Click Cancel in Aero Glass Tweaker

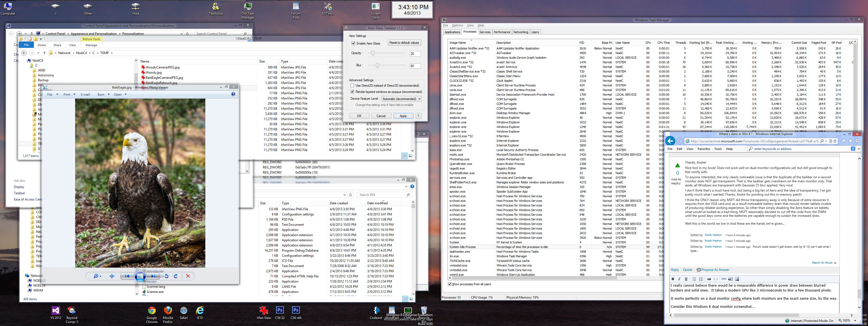coord(381,116)
